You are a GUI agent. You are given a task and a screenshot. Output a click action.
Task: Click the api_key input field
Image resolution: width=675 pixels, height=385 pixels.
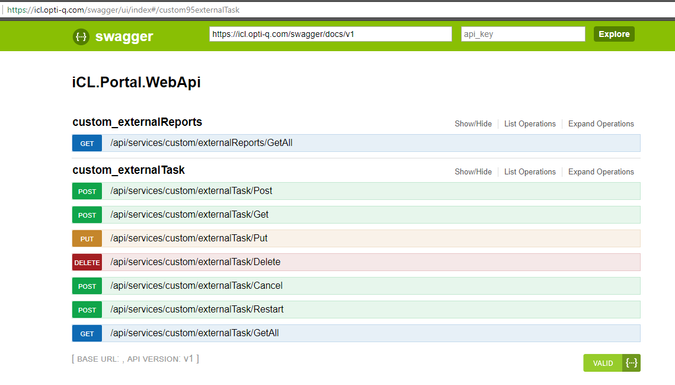523,34
